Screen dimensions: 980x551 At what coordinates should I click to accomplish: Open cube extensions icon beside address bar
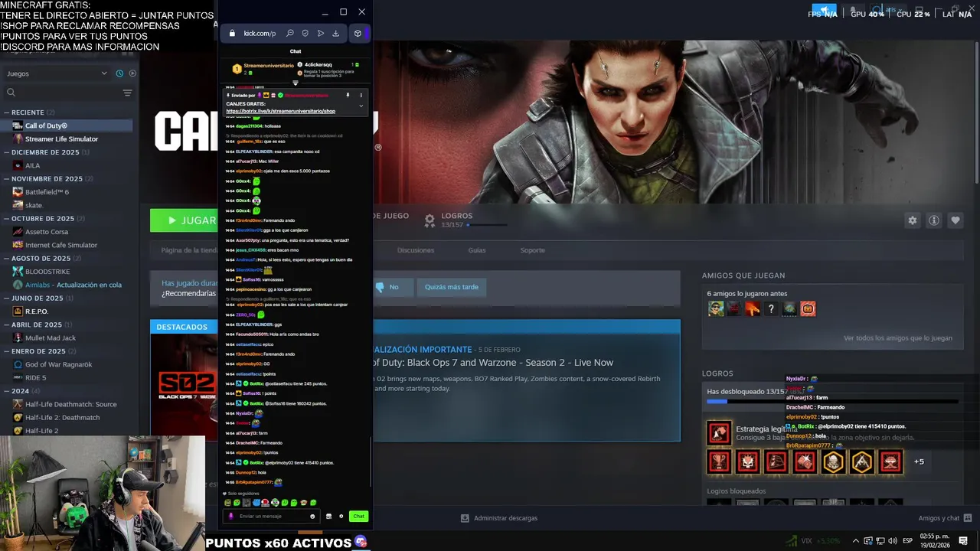click(358, 33)
